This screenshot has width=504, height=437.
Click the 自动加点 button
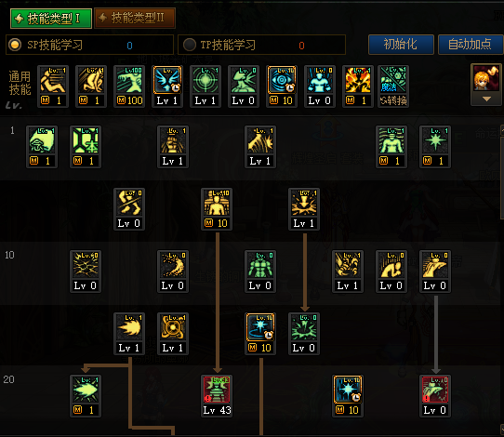pyautogui.click(x=471, y=45)
